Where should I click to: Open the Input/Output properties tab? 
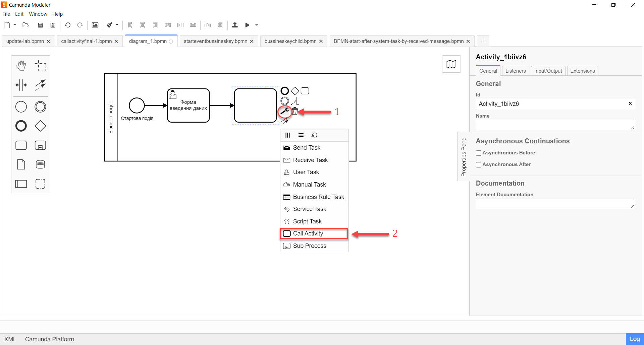(548, 71)
